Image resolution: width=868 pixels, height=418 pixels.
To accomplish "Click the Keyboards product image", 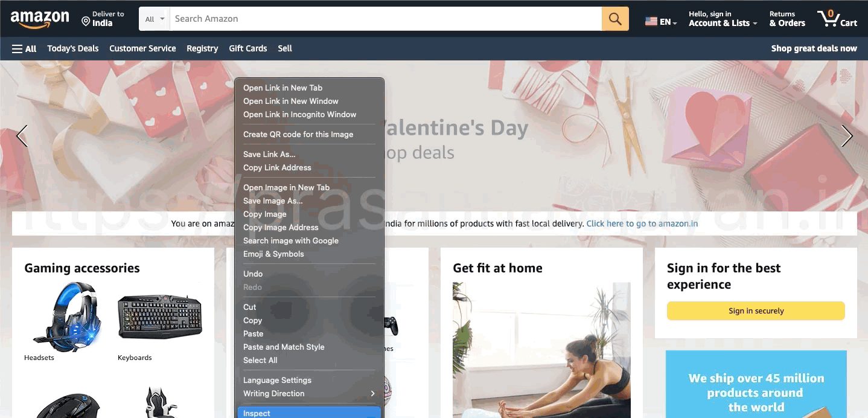I will point(159,317).
